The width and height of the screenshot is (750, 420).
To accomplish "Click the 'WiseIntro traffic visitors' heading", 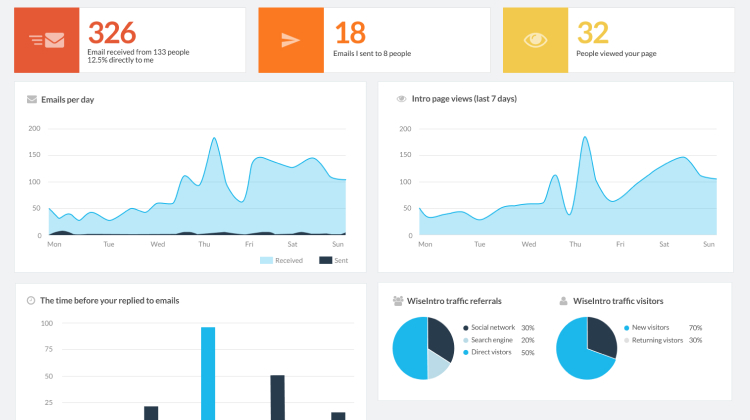I will tap(618, 301).
